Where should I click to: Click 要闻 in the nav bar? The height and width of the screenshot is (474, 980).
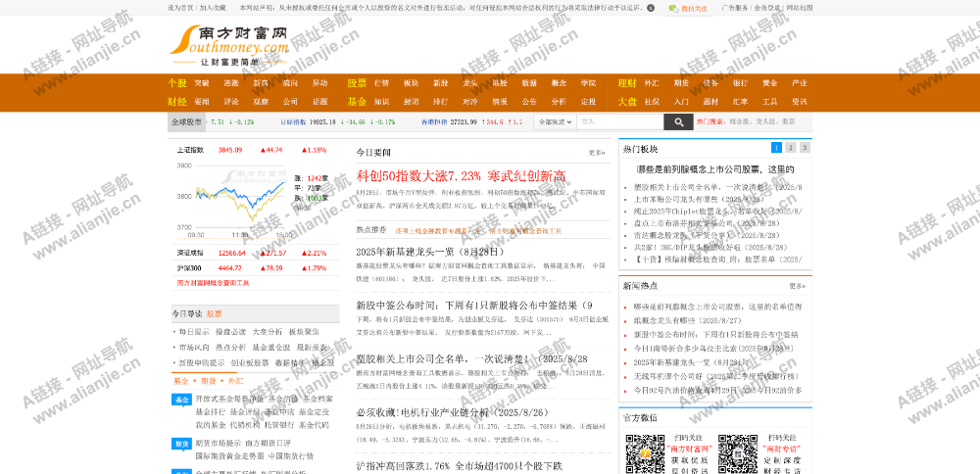click(x=201, y=101)
